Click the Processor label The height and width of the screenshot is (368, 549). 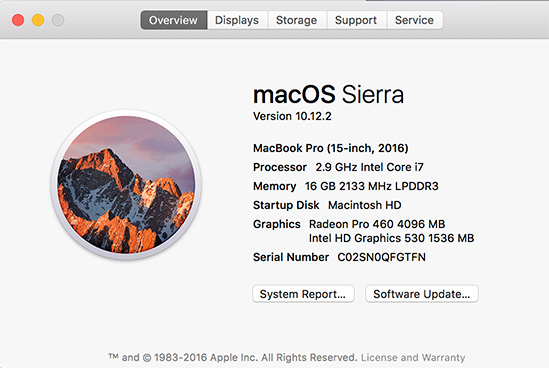[280, 167]
